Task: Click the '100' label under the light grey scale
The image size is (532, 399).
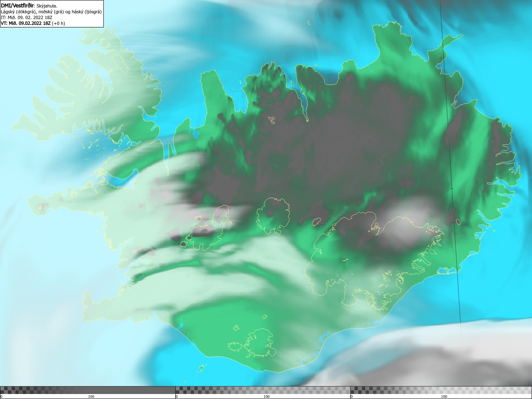Action: pyautogui.click(x=444, y=397)
